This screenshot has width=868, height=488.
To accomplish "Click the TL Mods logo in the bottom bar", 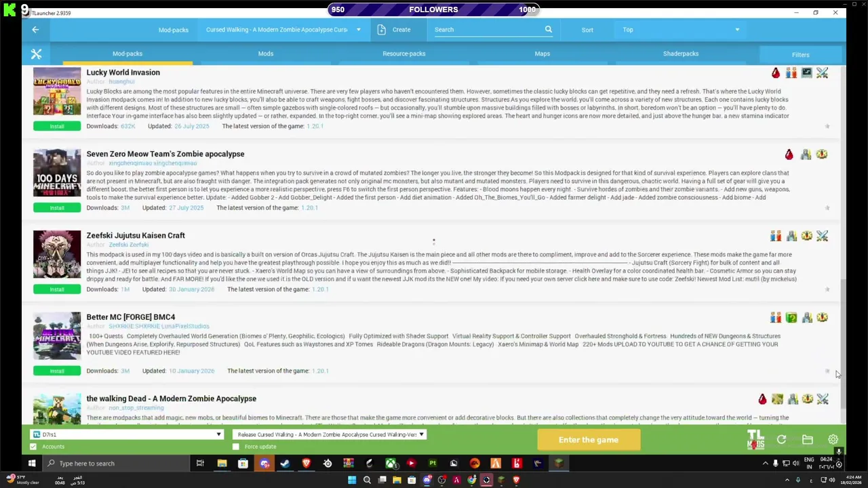I will click(755, 440).
